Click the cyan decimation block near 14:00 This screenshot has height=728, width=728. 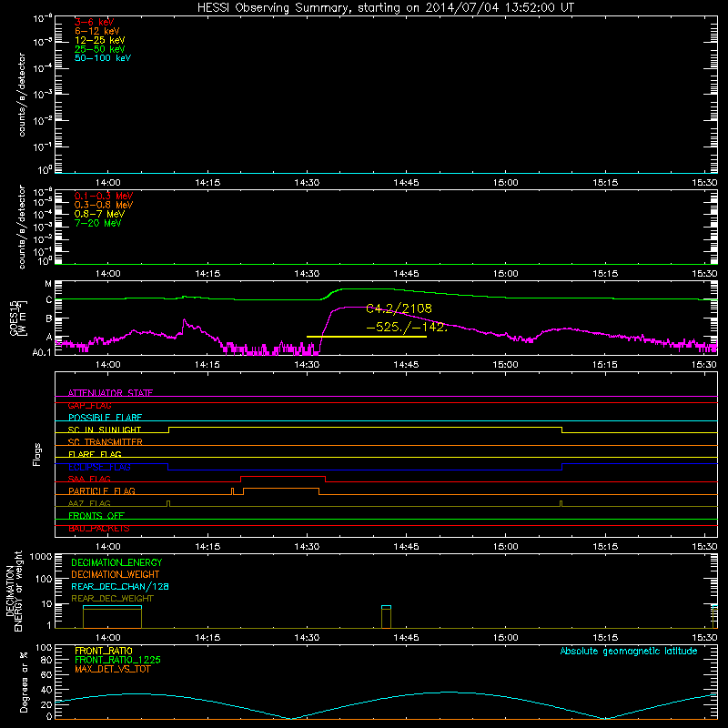(112, 607)
